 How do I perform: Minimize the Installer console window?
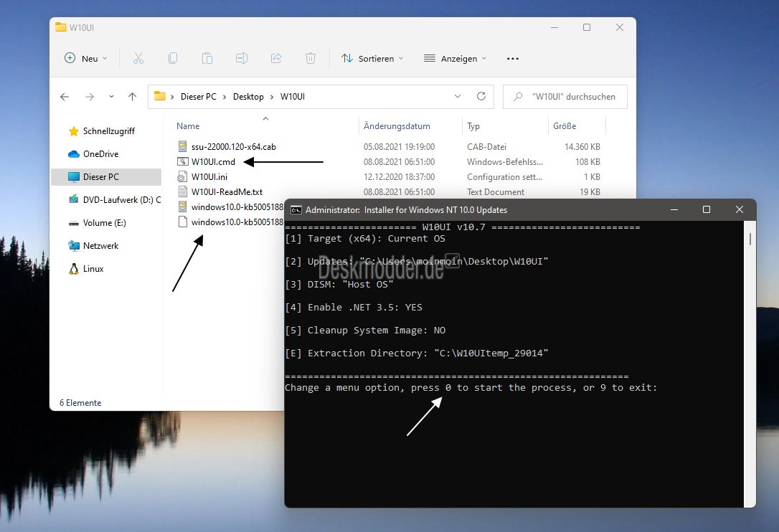tap(674, 209)
